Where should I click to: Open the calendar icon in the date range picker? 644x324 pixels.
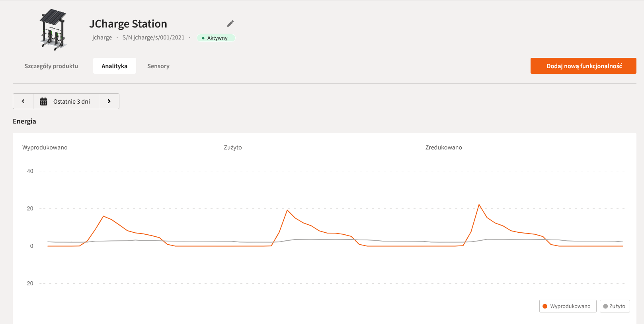(x=44, y=102)
